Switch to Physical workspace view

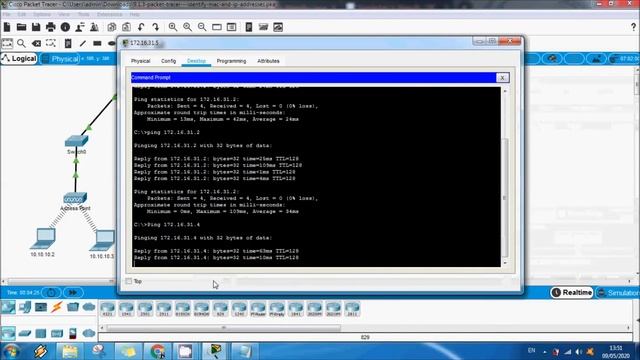point(60,59)
